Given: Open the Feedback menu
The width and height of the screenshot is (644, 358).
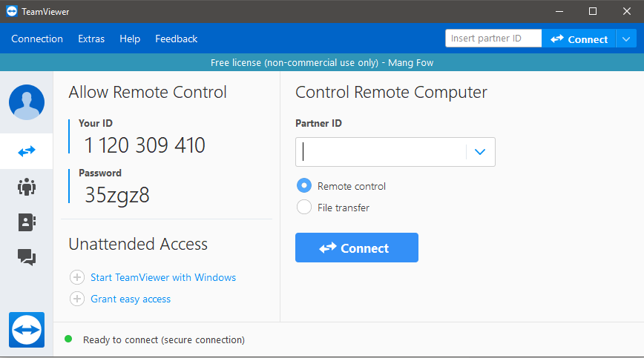Looking at the screenshot, I should (x=176, y=39).
